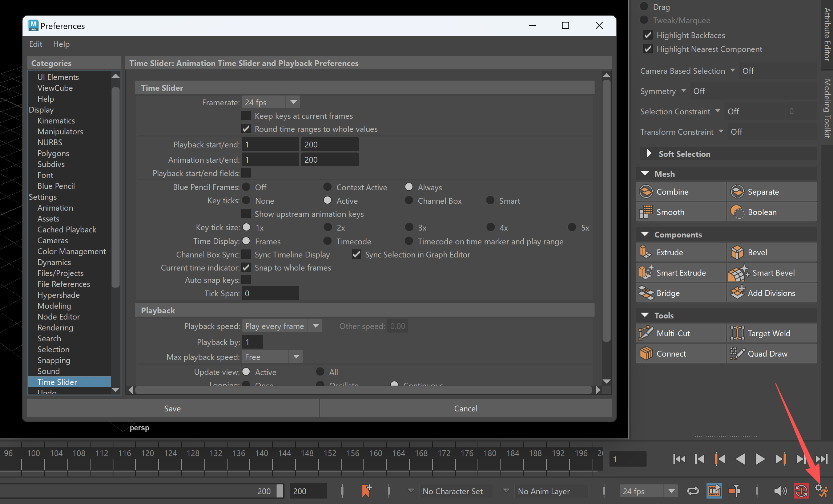
Task: Toggle Sync Timeline Display checkbox
Action: [246, 255]
